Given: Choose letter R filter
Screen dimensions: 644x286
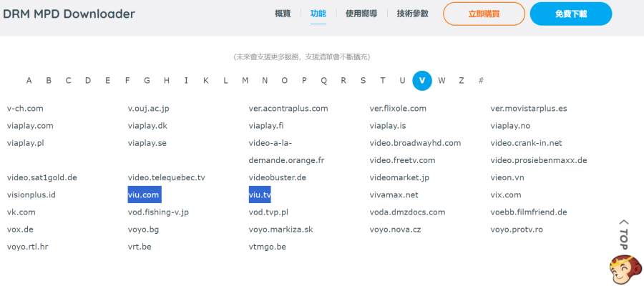Looking at the screenshot, I should 343,80.
